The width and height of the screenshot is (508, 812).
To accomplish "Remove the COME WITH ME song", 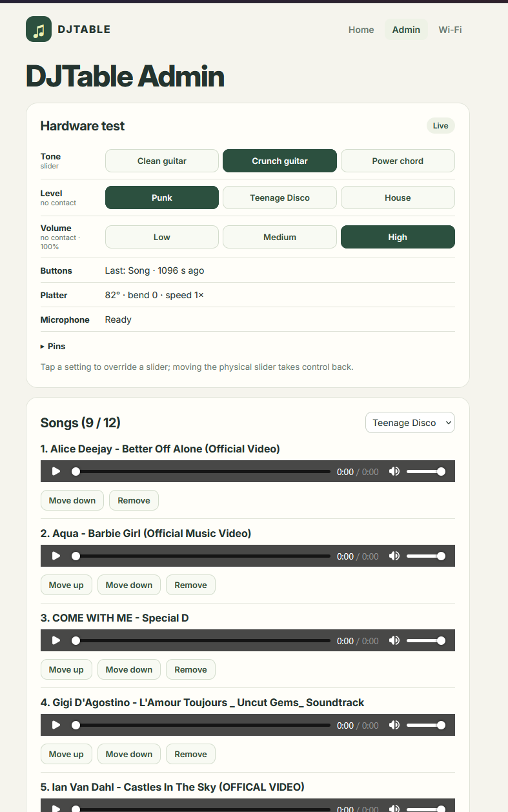I will click(190, 669).
